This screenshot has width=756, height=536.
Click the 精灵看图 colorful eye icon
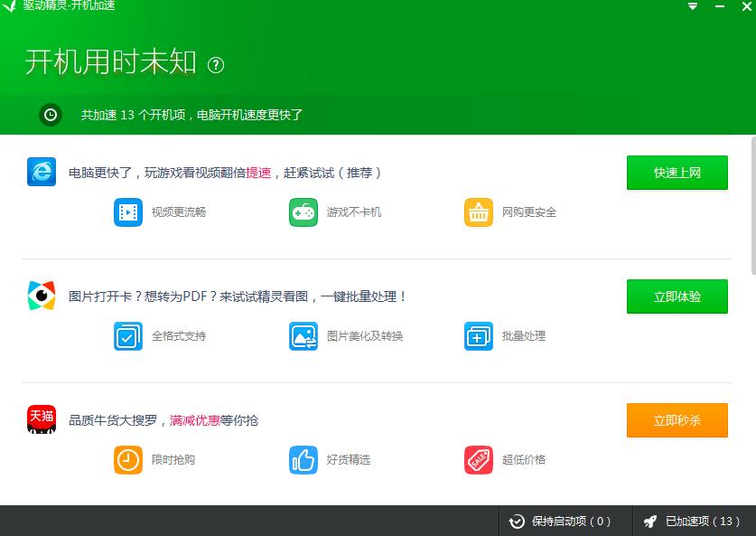42,296
